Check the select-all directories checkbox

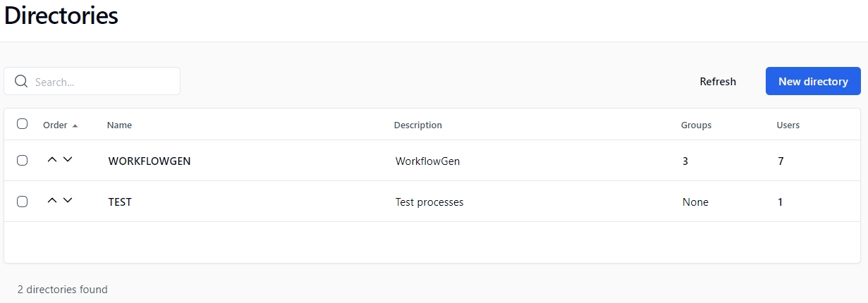click(x=22, y=124)
